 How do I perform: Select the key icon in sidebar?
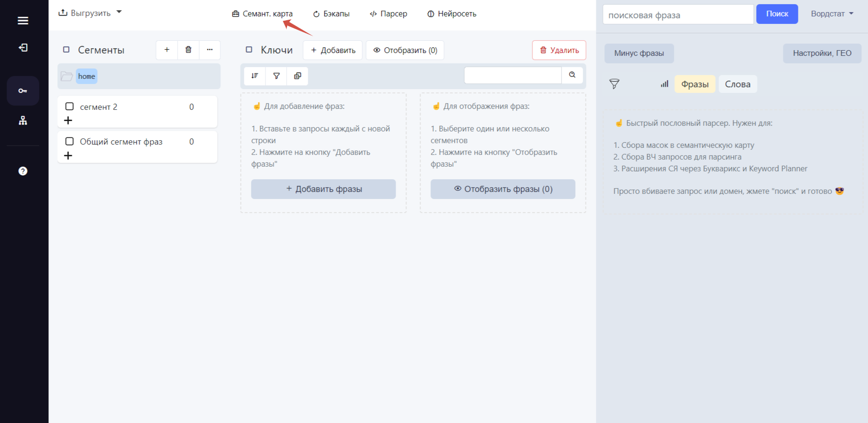point(23,91)
